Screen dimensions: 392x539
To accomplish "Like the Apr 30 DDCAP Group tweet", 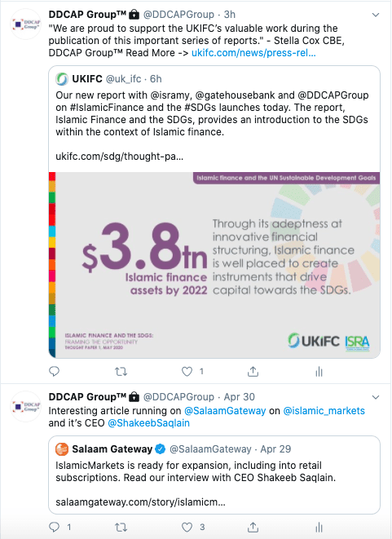I will tap(187, 527).
